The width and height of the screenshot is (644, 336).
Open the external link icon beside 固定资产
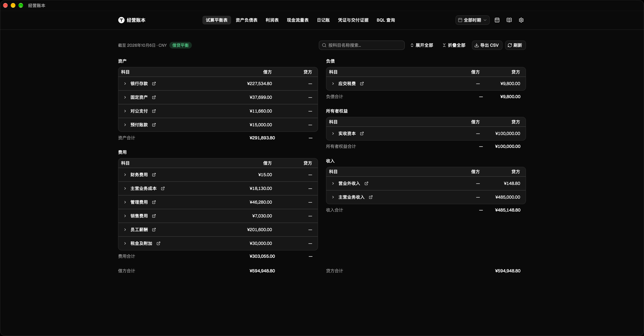click(x=154, y=97)
